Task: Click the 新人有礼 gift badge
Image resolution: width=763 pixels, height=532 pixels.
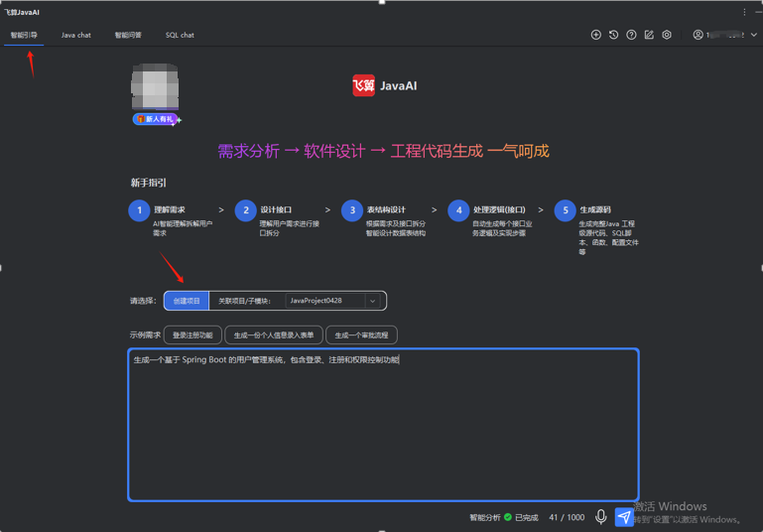Action: point(155,119)
